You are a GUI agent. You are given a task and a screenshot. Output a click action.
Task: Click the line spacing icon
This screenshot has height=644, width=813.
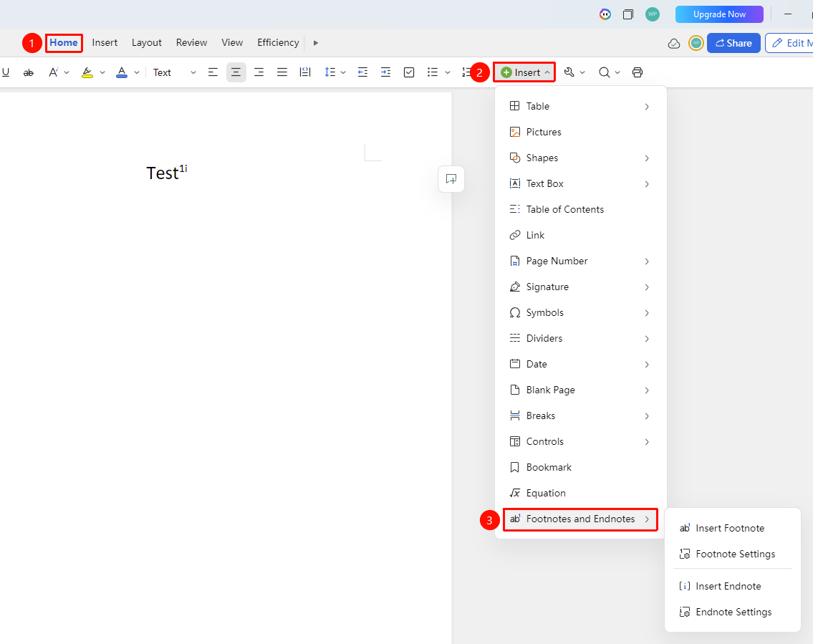329,72
